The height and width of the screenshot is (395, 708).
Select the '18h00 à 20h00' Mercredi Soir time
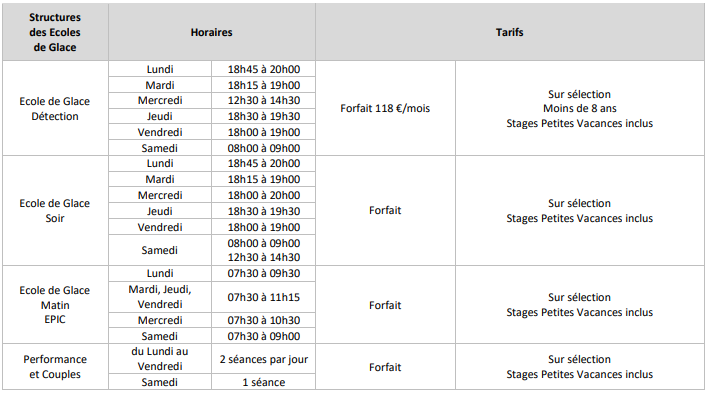(x=264, y=195)
